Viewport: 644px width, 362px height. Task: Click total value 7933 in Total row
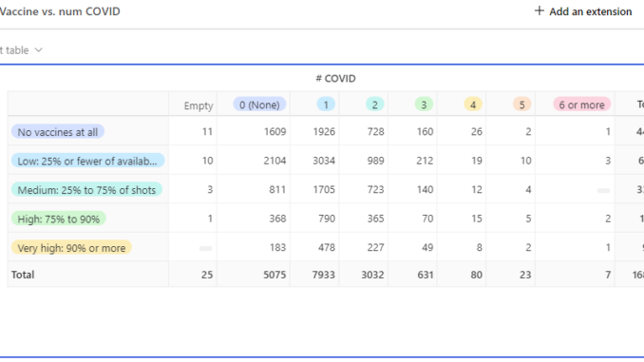324,275
